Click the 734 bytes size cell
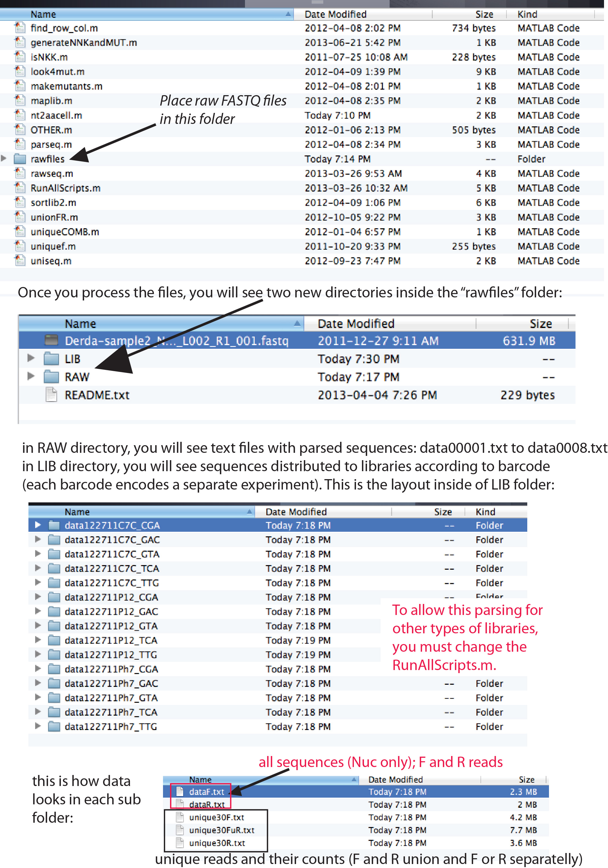This screenshot has width=608, height=868. [473, 28]
